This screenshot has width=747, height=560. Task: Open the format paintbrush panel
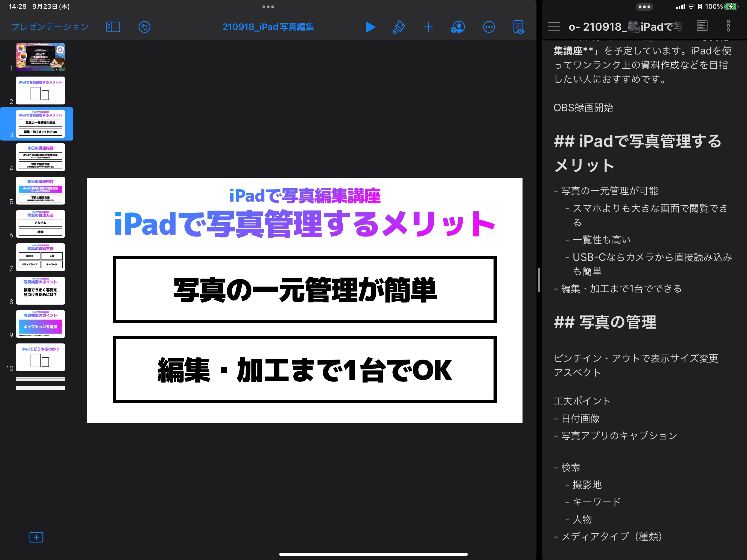[x=399, y=27]
